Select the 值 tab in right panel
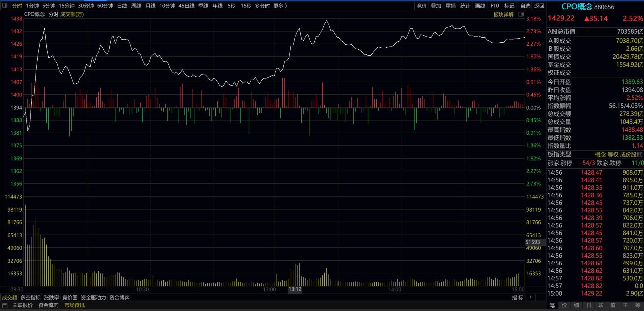This screenshot has width=644, height=311. (x=613, y=305)
